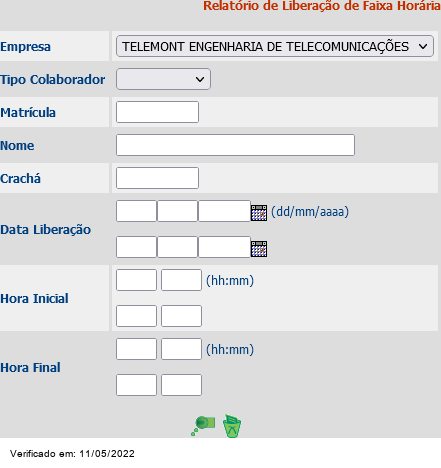The image size is (441, 468).
Task: Click year field of second Data Liberação row
Action: pyautogui.click(x=224, y=247)
